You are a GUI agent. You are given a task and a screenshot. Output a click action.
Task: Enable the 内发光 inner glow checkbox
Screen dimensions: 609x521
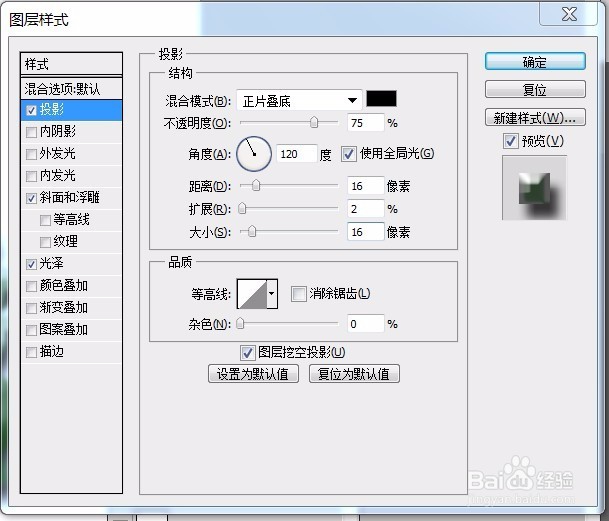[31, 176]
